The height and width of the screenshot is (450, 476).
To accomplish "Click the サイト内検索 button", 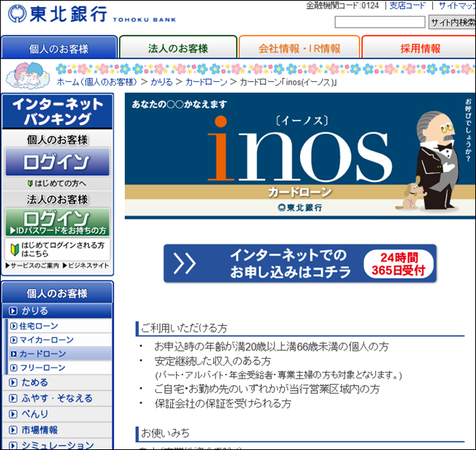I will pyautogui.click(x=453, y=22).
